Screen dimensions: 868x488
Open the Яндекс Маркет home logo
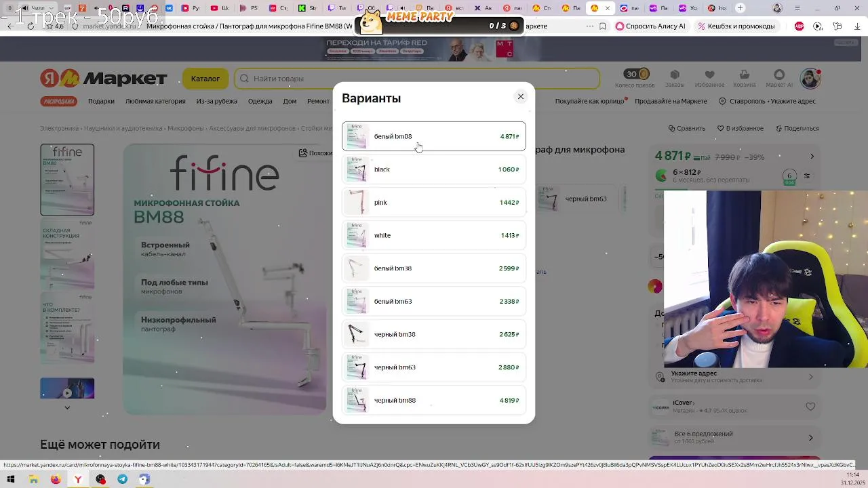click(103, 79)
